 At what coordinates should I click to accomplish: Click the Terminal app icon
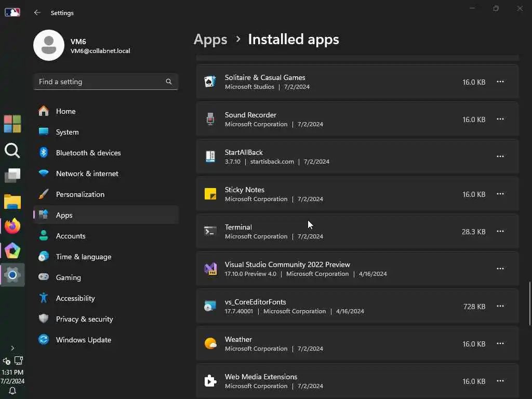click(210, 231)
